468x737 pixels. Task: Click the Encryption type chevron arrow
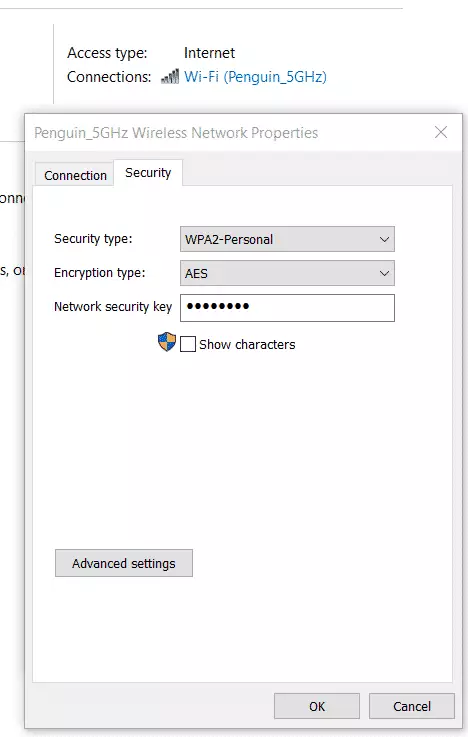(384, 273)
